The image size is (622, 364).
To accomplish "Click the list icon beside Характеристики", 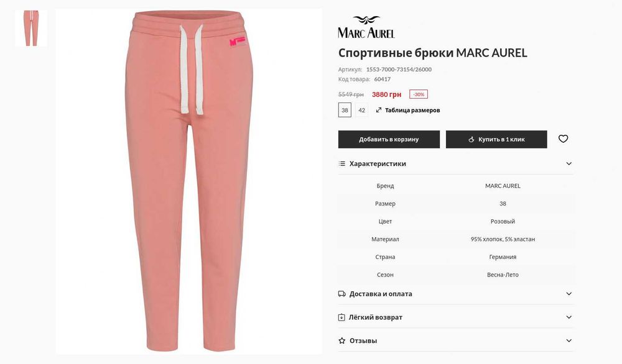I will [342, 163].
